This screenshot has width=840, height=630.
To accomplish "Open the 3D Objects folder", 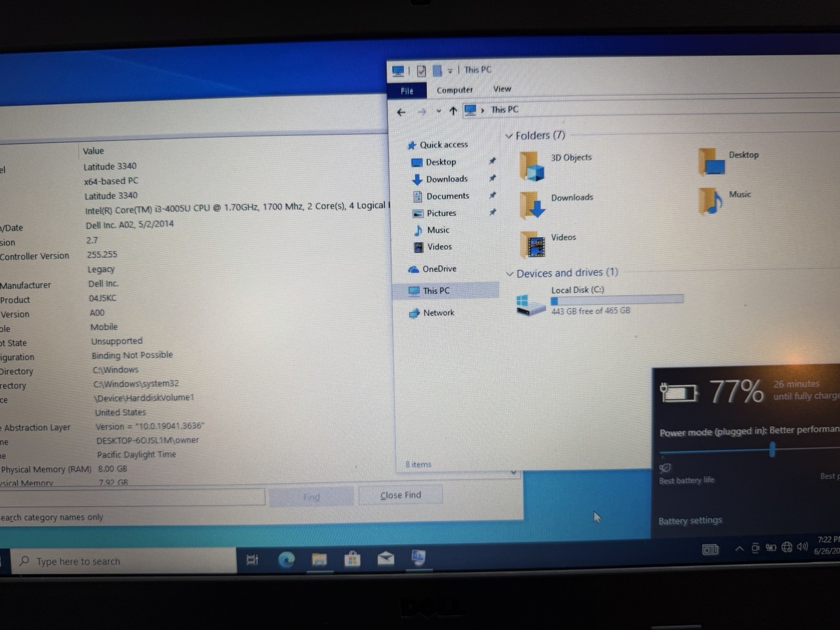I will click(556, 165).
